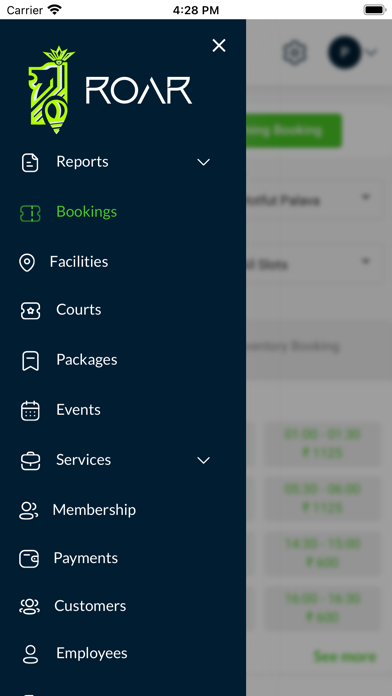This screenshot has height=696, width=392.
Task: Open the Services menu item
Action: pos(83,460)
